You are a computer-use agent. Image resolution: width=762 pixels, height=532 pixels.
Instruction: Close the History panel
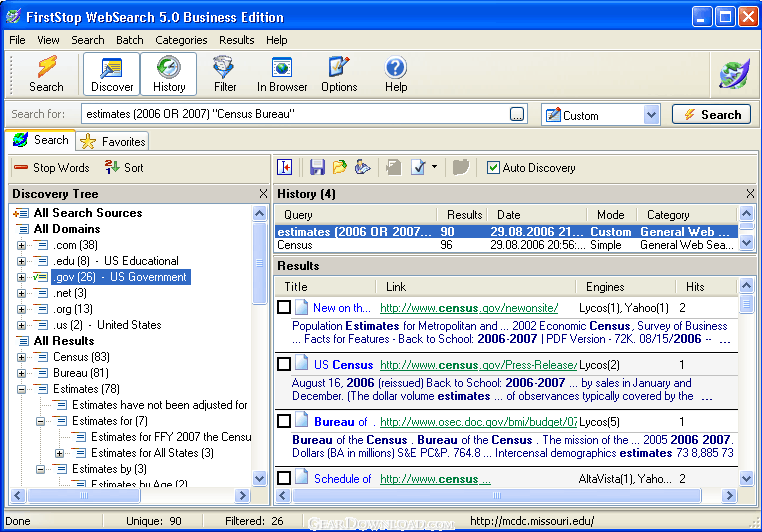click(x=750, y=194)
